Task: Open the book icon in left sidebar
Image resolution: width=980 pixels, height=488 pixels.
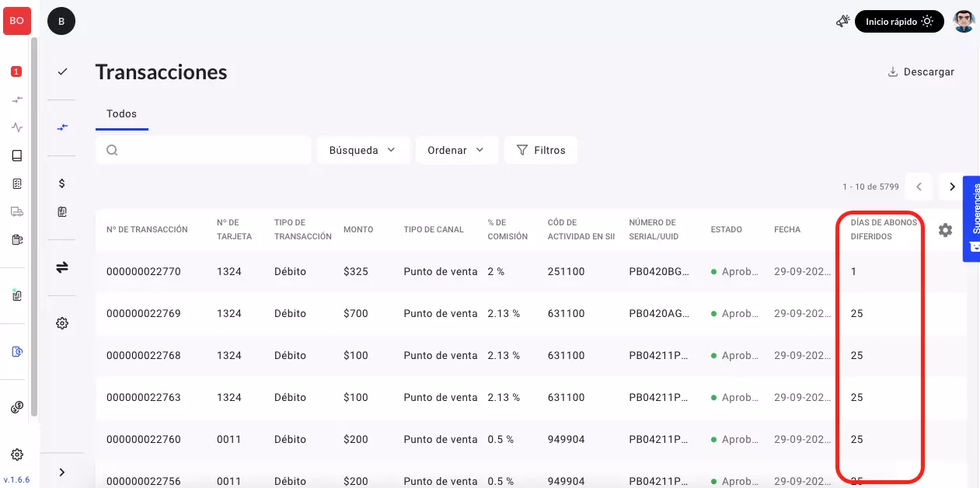Action: tap(17, 155)
